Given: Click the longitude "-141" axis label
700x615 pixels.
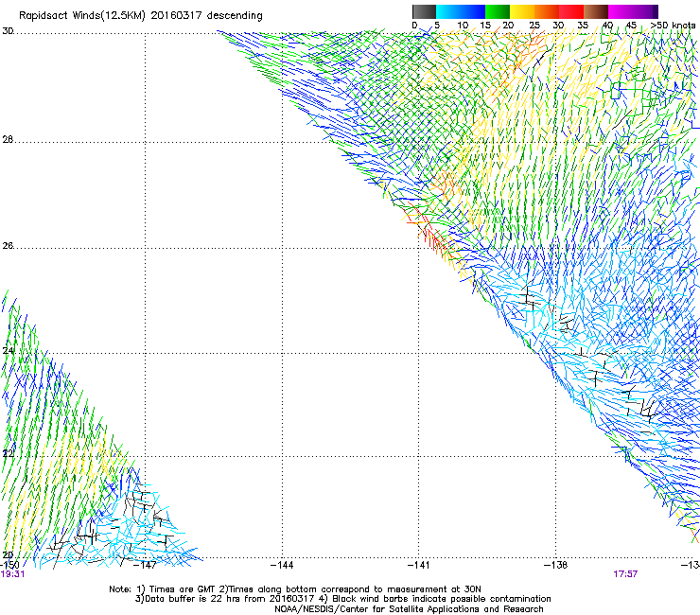Looking at the screenshot, I should pyautogui.click(x=419, y=565).
